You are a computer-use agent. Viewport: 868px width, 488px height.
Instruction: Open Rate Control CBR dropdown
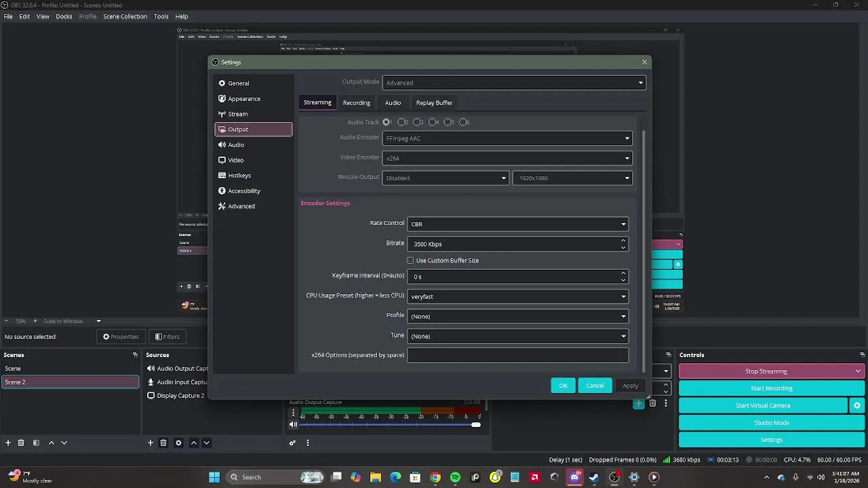[x=517, y=224]
